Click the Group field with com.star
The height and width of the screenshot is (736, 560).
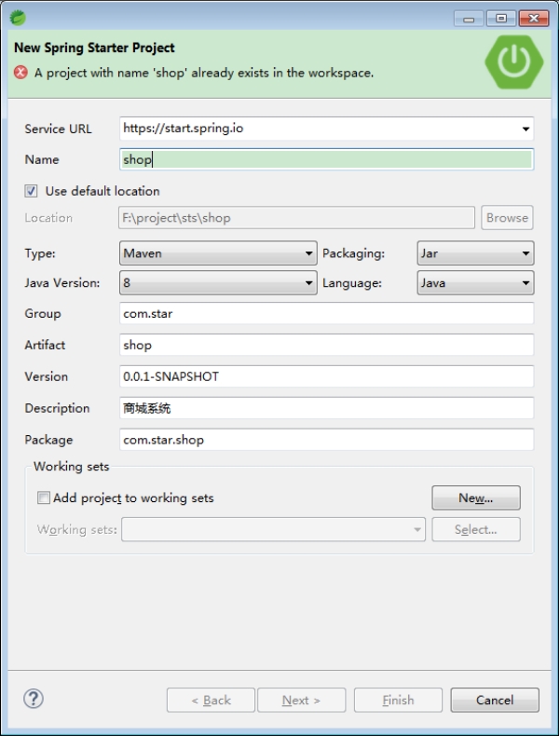click(326, 314)
